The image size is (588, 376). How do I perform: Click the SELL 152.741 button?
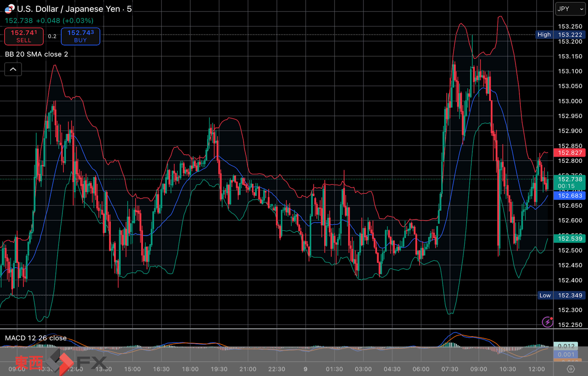[24, 36]
